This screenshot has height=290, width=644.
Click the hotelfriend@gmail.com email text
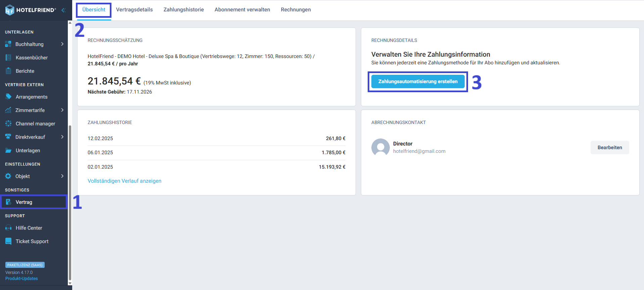[419, 151]
